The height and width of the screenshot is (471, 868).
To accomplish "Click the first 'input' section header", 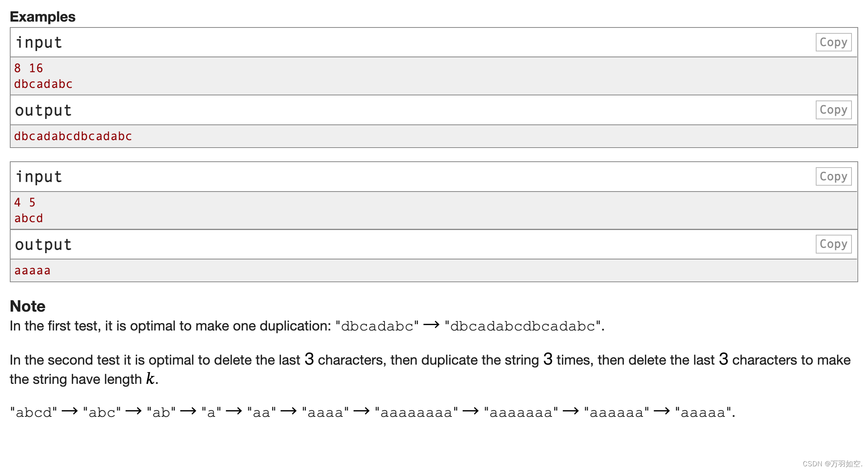I will click(39, 42).
